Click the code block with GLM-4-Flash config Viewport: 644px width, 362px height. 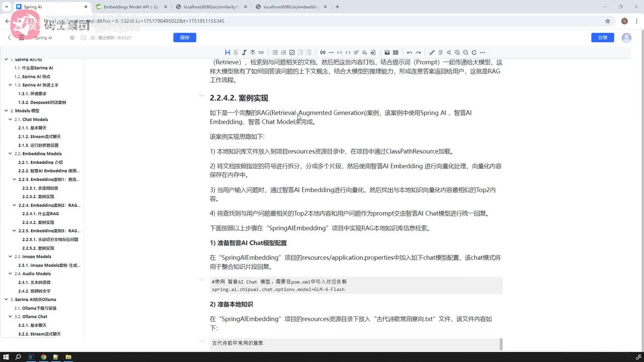click(356, 286)
